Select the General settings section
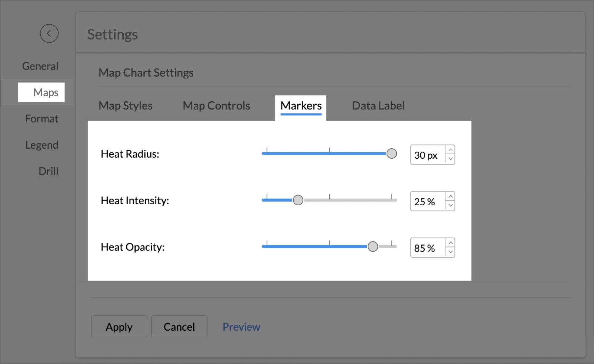The width and height of the screenshot is (594, 364). (40, 66)
